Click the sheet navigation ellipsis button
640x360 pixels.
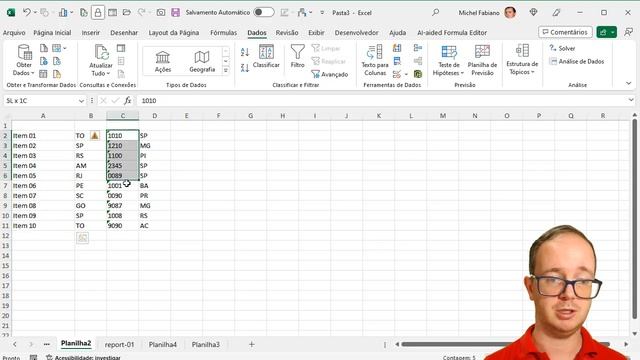47,344
